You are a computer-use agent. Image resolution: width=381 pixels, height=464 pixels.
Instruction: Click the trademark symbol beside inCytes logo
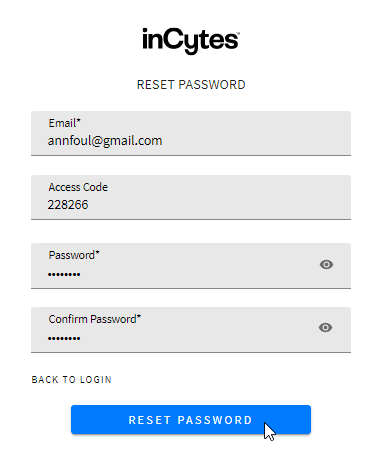coord(238,33)
